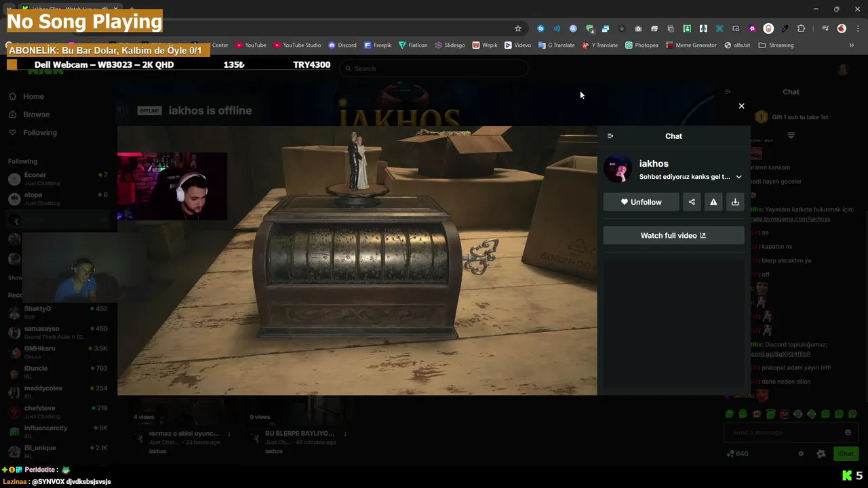The height and width of the screenshot is (488, 868).
Task: Download the clip
Action: [735, 202]
